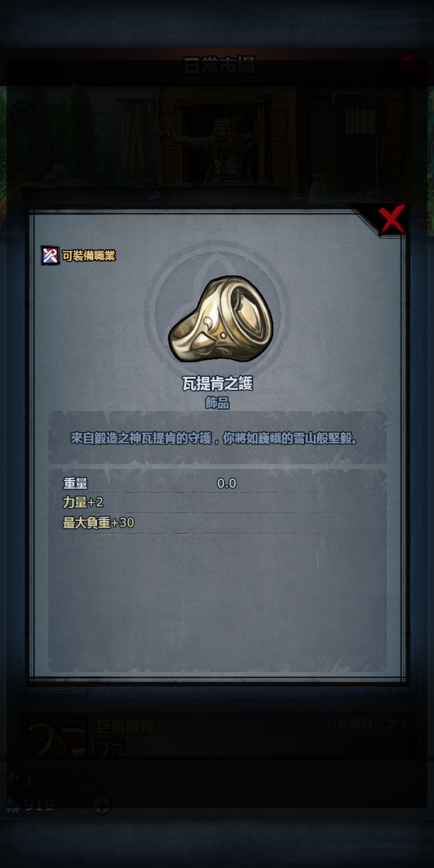This screenshot has width=434, height=868.
Task: Tap the red back arrow at top
Action: (413, 64)
